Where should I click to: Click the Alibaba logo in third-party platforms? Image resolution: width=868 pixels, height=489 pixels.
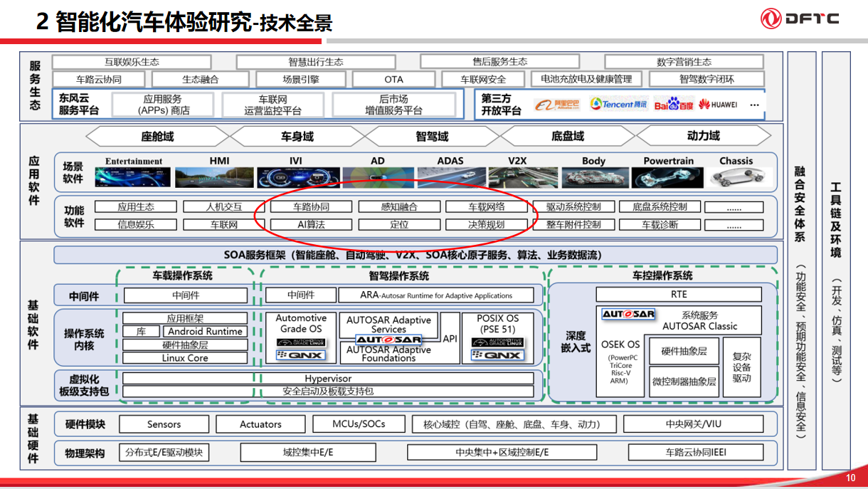coord(558,105)
